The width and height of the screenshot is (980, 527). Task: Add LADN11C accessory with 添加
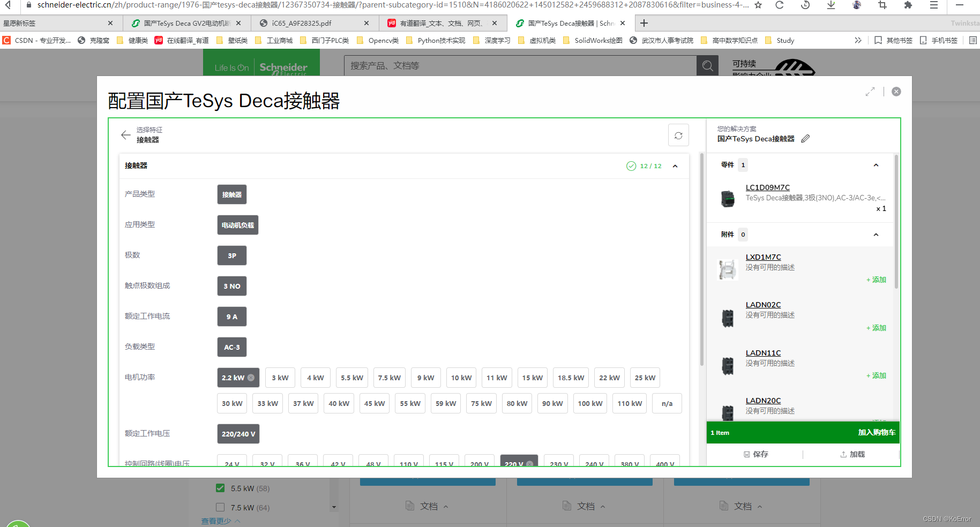(877, 375)
